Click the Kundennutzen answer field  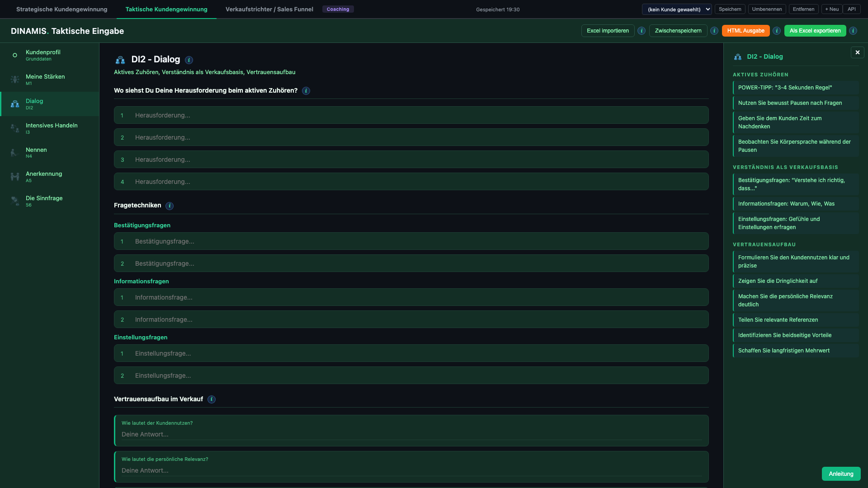pos(410,434)
